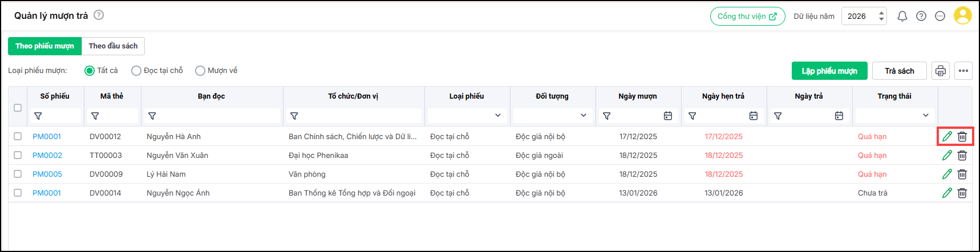Open the user avatar profile menu
Screen dimensions: 980x252
[963, 16]
